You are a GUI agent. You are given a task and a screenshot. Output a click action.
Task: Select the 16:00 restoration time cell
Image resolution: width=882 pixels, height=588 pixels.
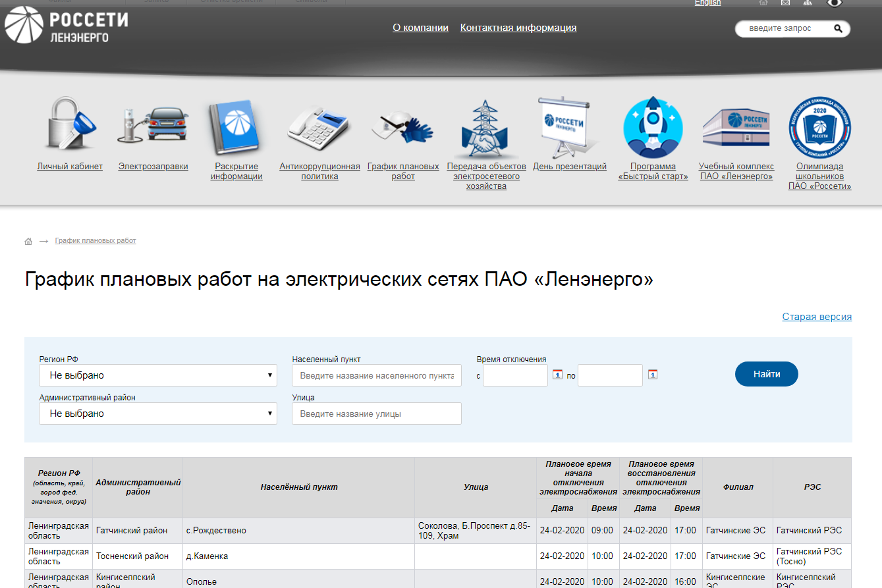[x=687, y=579]
